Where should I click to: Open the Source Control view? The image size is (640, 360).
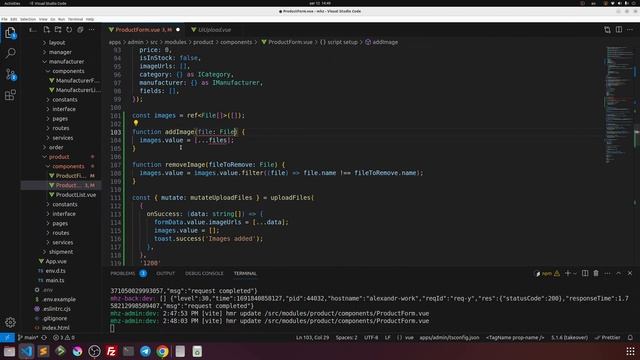pos(10,74)
